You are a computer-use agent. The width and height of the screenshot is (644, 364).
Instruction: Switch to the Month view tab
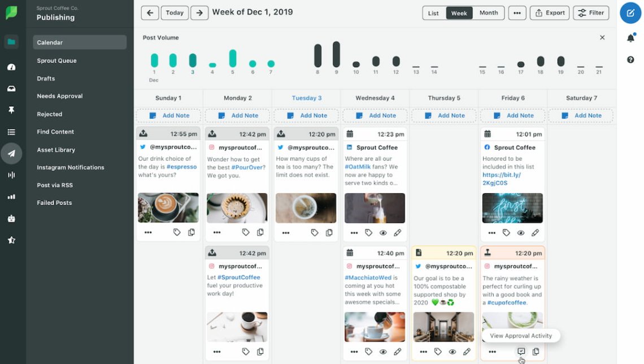(x=488, y=12)
